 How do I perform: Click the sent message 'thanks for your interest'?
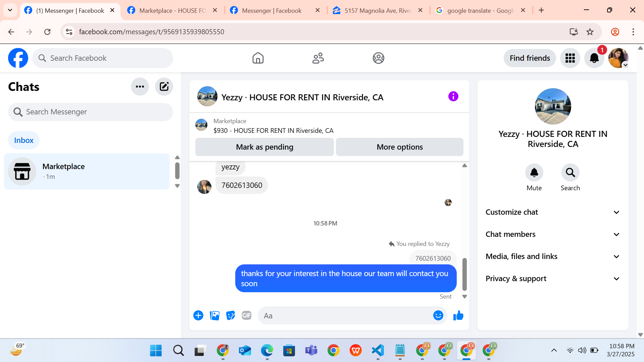click(346, 278)
